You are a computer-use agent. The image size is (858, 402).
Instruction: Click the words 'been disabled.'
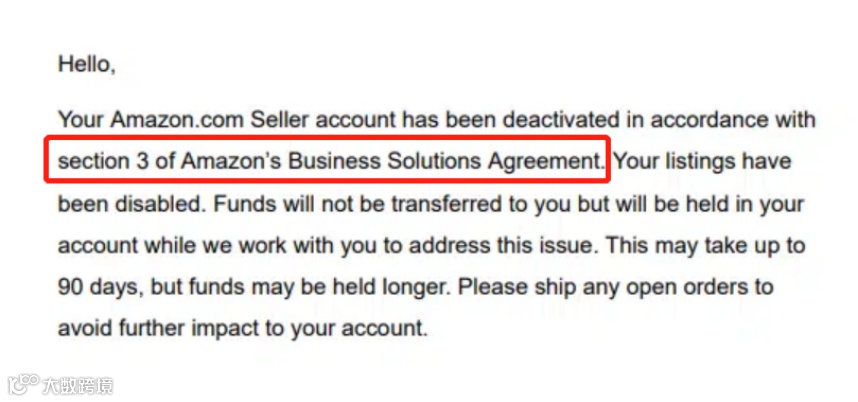coord(131,203)
